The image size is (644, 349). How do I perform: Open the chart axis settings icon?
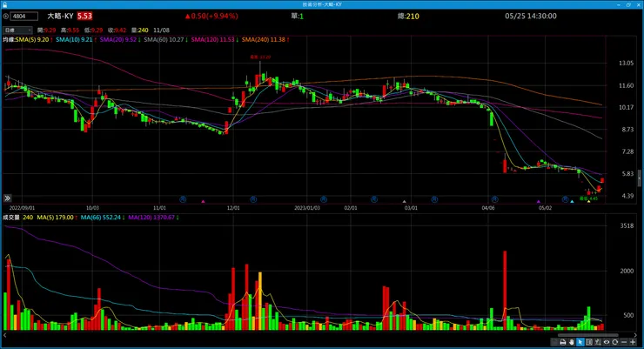coord(598,342)
